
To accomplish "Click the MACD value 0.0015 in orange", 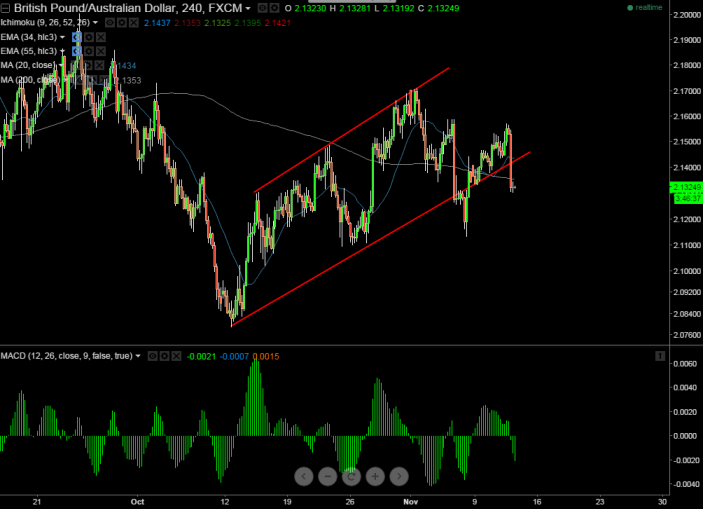I will coord(266,357).
